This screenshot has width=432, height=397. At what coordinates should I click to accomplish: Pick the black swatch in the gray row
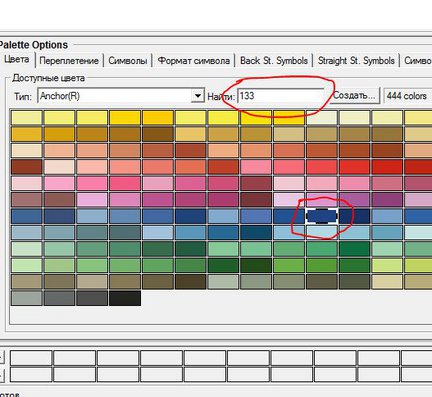point(125,298)
